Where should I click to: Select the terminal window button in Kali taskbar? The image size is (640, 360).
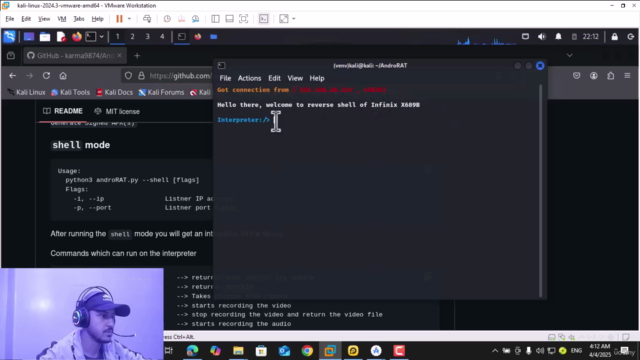[x=182, y=37]
